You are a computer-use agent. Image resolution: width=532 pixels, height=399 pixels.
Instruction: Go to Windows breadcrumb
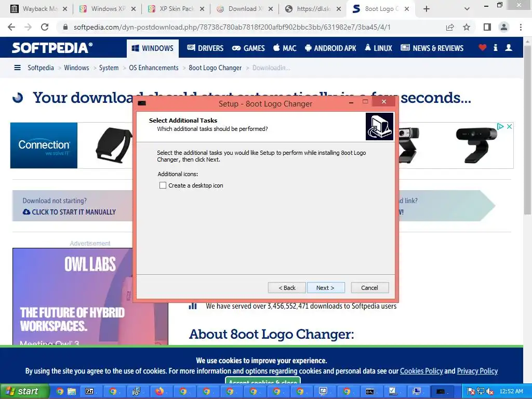tap(76, 68)
